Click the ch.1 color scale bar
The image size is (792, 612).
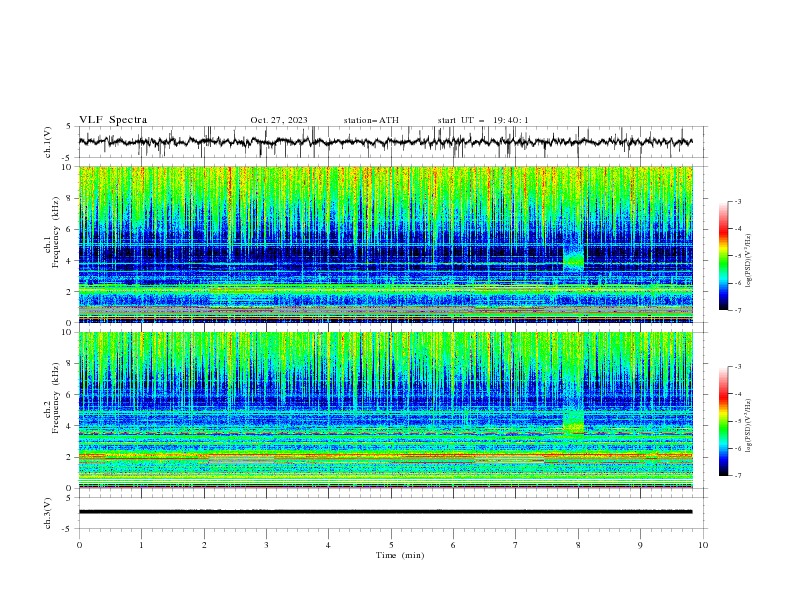tap(724, 256)
